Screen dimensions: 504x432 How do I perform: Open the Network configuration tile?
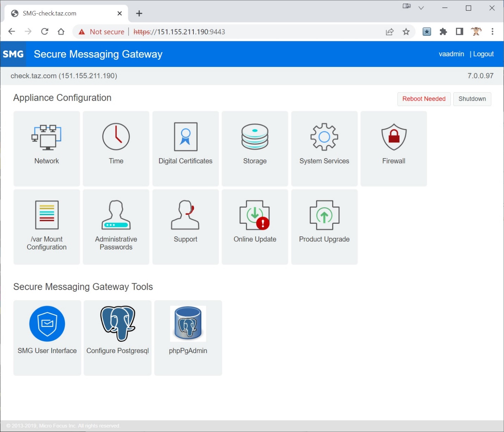point(46,148)
